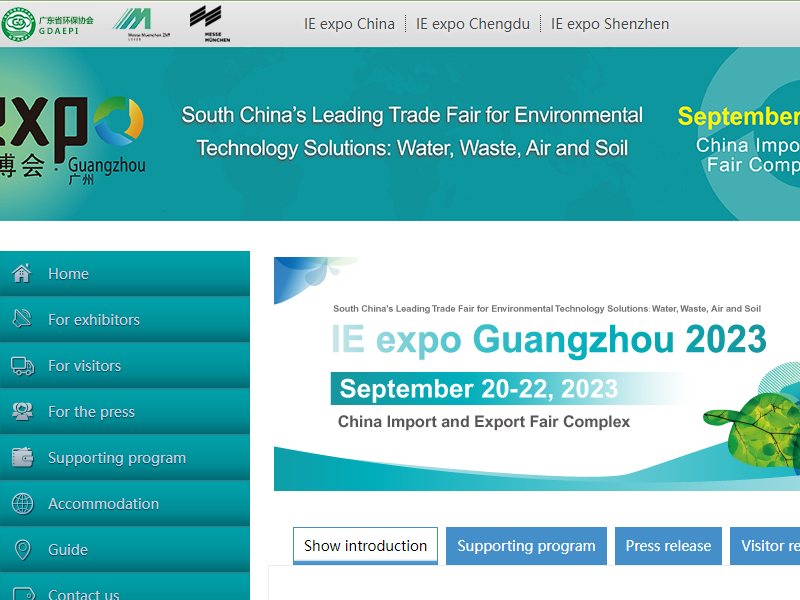Click the wallet icon beside Supporting program

[22, 458]
